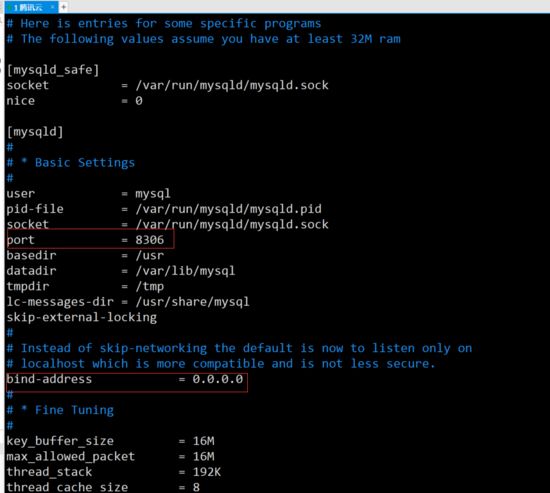This screenshot has height=493, width=550.
Task: Close the 腾讯云 session tab
Action: coord(52,7)
